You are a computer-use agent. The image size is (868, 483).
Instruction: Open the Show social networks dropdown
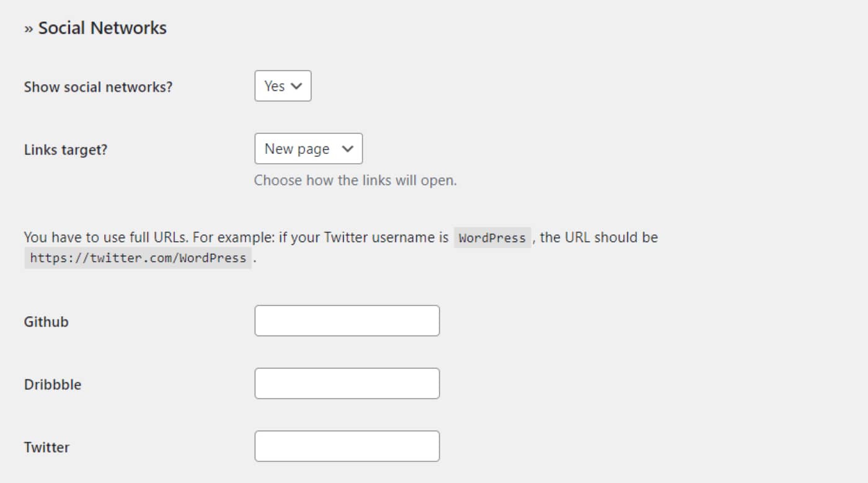tap(282, 86)
